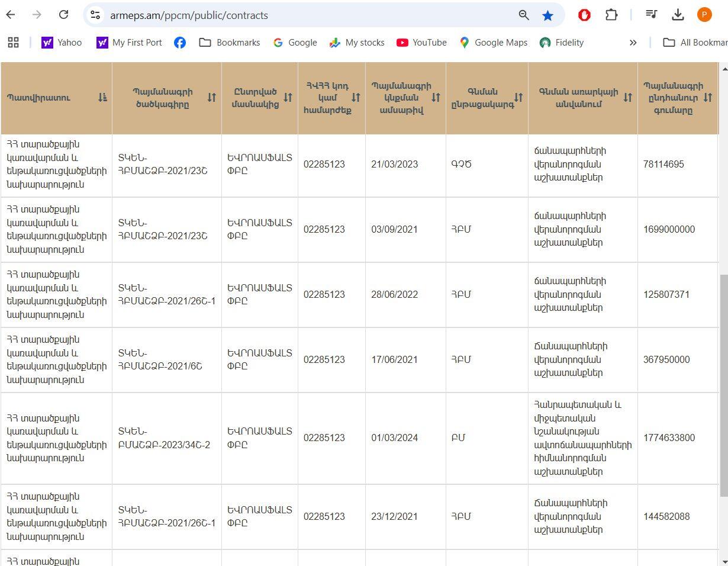The width and height of the screenshot is (728, 566).
Task: Open the Extensions puzzle icon
Action: coord(611,15)
